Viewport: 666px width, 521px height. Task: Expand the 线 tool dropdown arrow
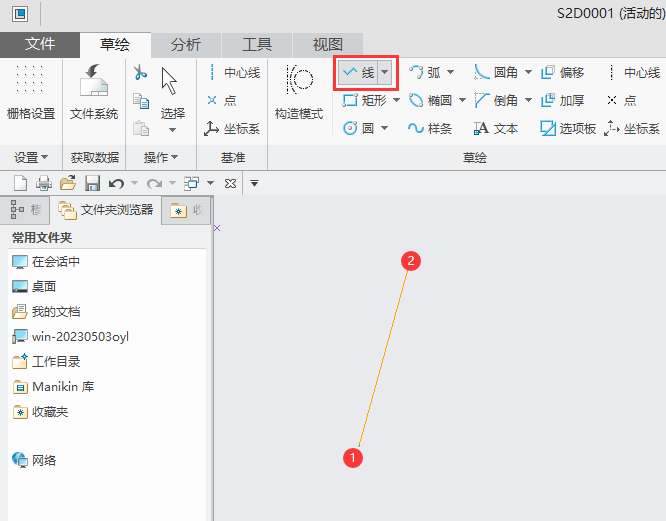pos(384,73)
